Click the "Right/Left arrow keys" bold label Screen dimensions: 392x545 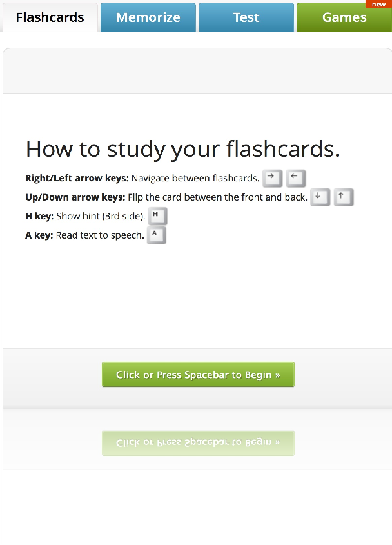click(77, 179)
